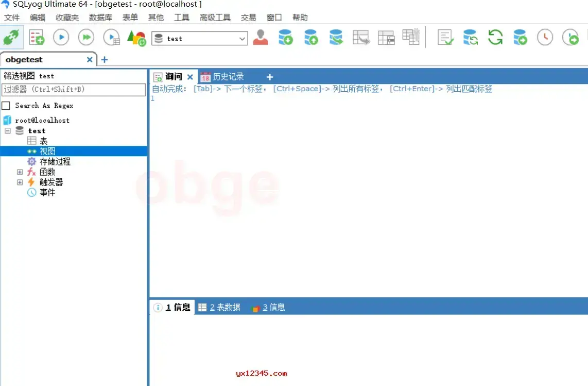588x386 pixels.
Task: Switch to the 询问 query tab
Action: [x=173, y=77]
